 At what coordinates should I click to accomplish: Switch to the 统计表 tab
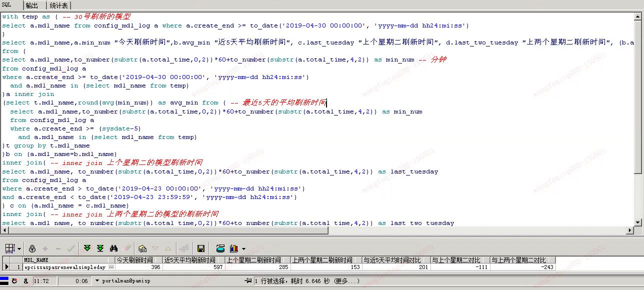(x=59, y=5)
